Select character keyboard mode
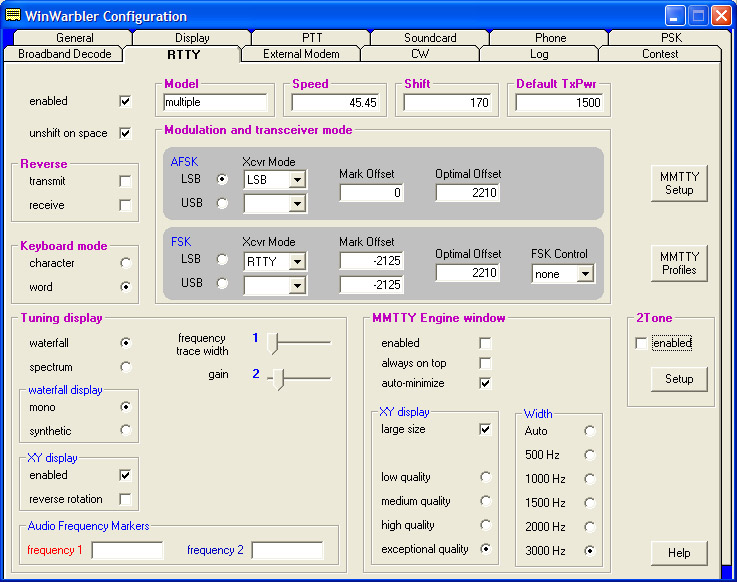This screenshot has height=582, width=737. (x=125, y=263)
